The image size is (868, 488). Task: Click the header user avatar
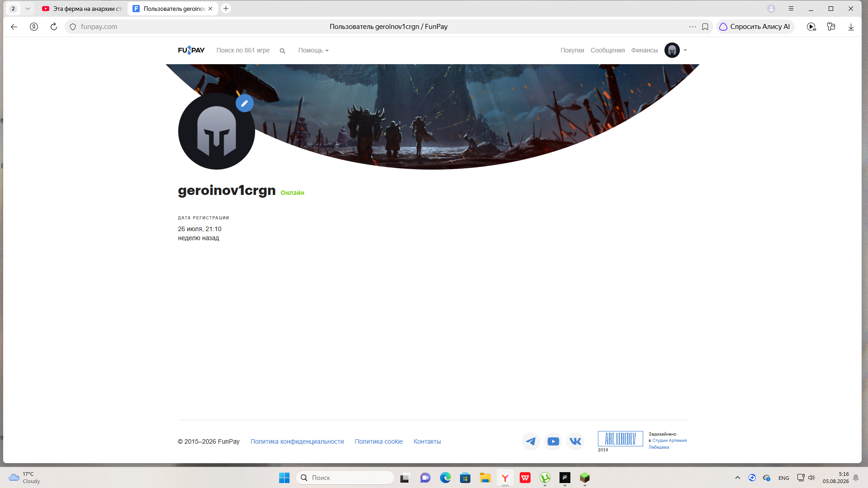point(672,50)
